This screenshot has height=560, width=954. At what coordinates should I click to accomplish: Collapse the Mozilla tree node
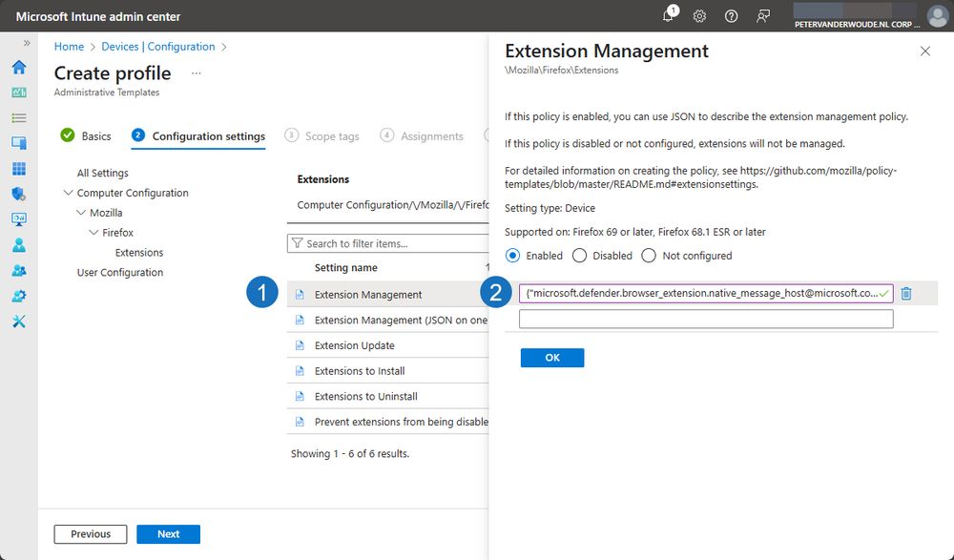81,213
